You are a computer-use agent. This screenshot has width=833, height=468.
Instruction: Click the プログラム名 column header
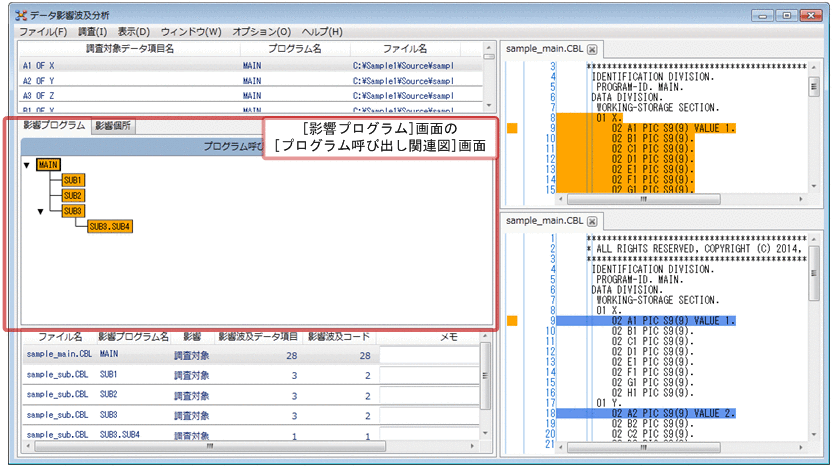(295, 49)
